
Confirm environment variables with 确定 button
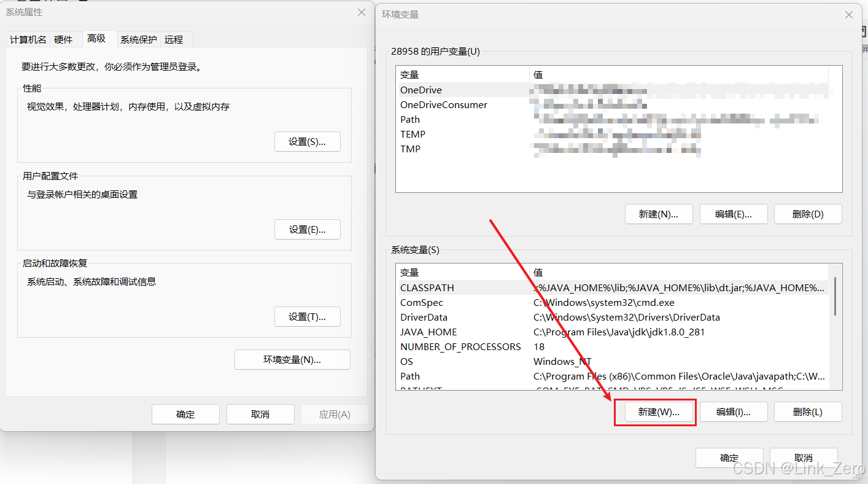click(729, 458)
